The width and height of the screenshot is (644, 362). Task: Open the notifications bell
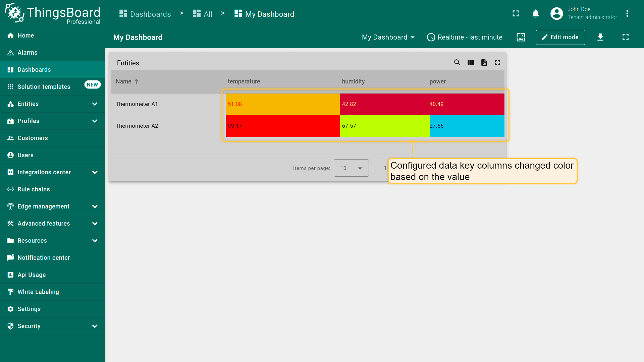click(x=536, y=14)
